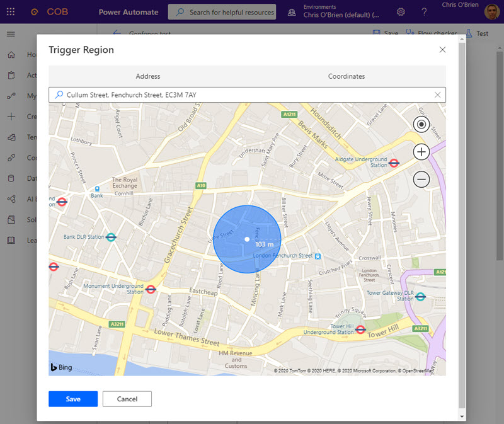Screen dimensions: 504x424
Task: Click the Bank station icon
Action: click(x=97, y=189)
